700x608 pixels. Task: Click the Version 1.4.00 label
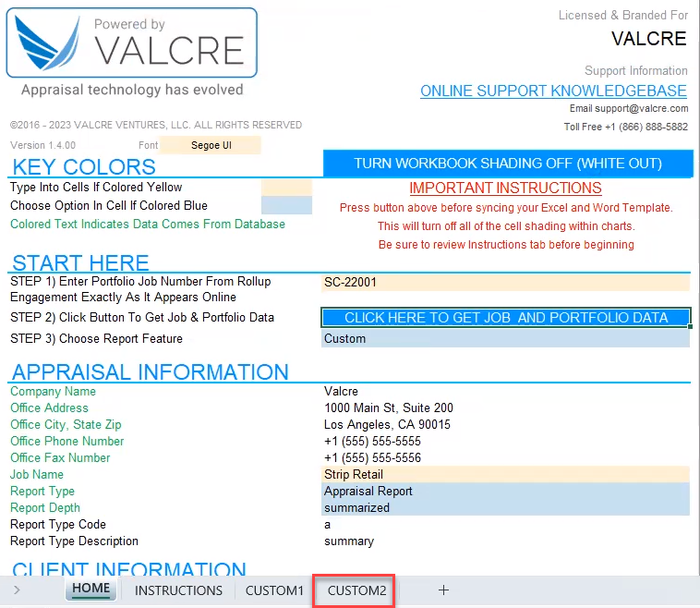(42, 145)
